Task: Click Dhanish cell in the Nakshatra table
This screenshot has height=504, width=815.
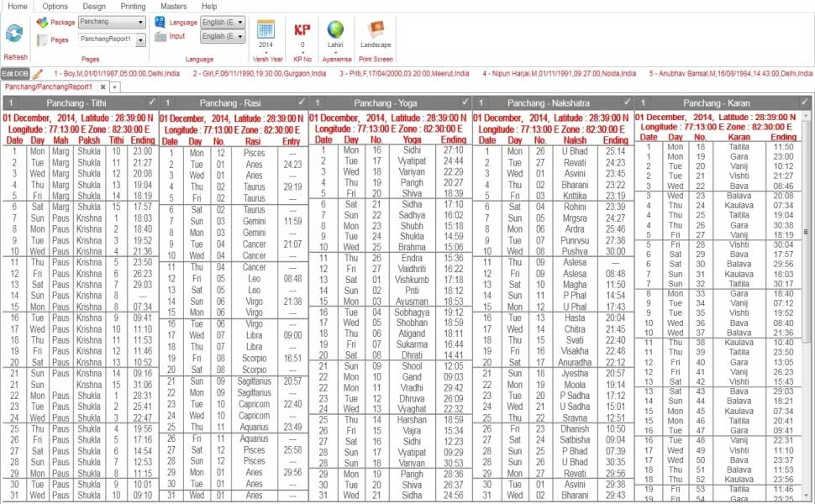Action: (x=575, y=428)
